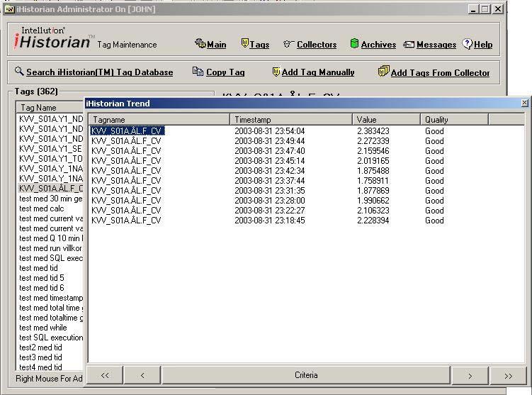The width and height of the screenshot is (532, 395).
Task: Select tag KVV_S01A.Y1_TO in list
Action: (x=50, y=159)
